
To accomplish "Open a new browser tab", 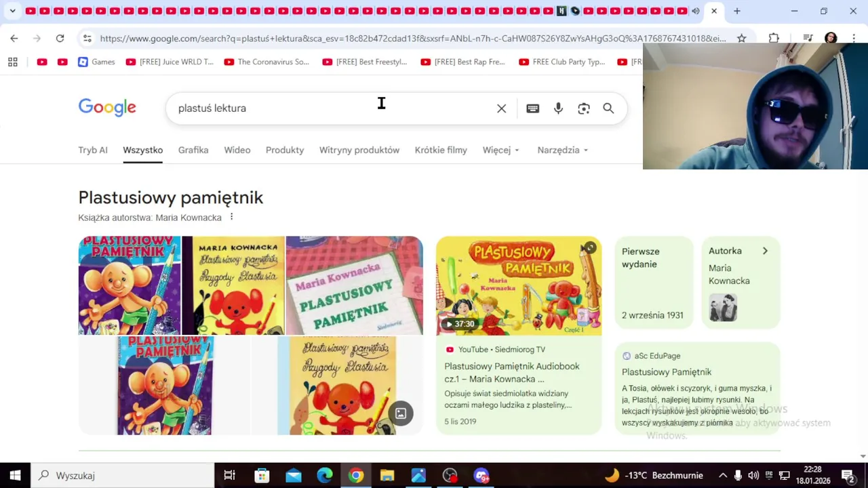I will [x=736, y=11].
